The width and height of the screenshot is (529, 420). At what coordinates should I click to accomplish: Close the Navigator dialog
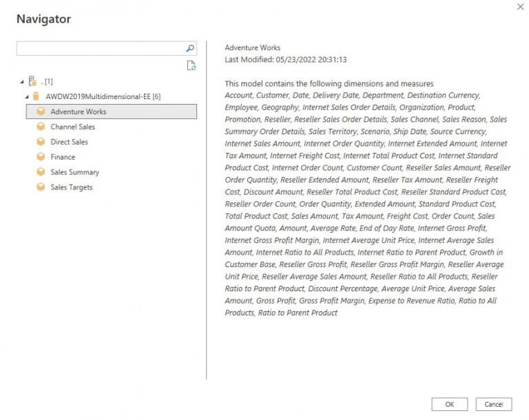[520, 6]
